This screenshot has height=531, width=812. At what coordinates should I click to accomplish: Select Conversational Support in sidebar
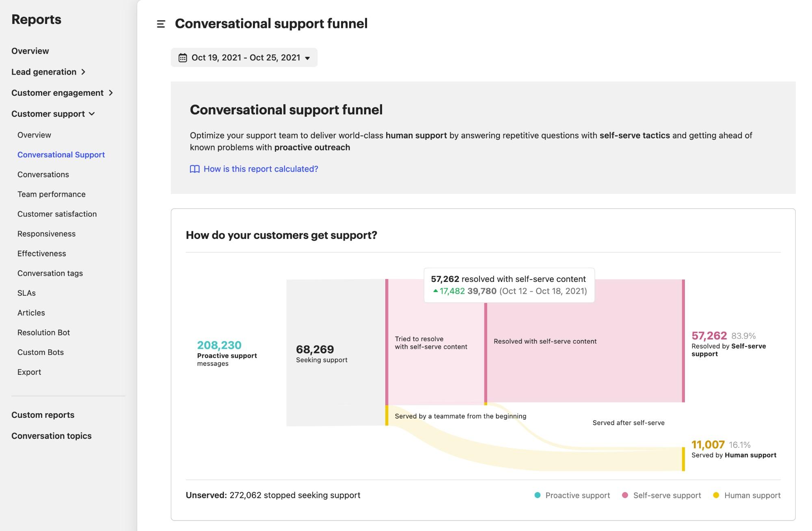click(x=61, y=155)
